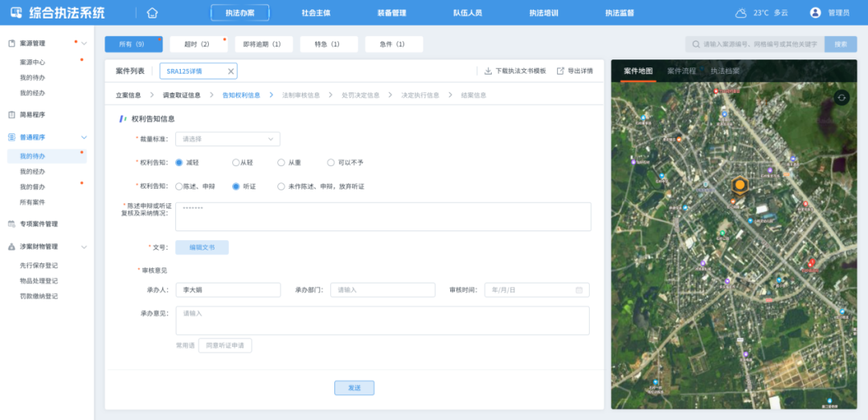
Task: Close the SRA125详情 tab
Action: (231, 71)
